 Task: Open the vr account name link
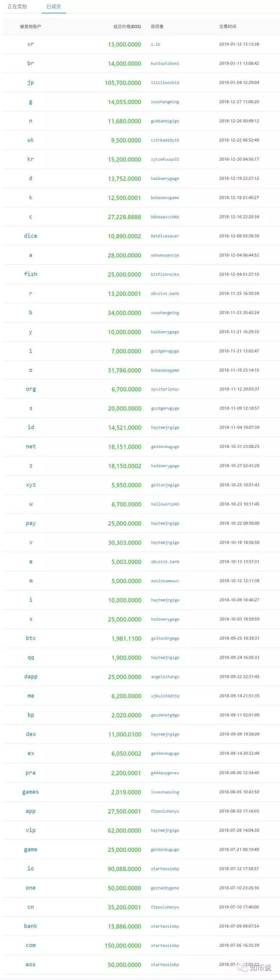pos(30,44)
